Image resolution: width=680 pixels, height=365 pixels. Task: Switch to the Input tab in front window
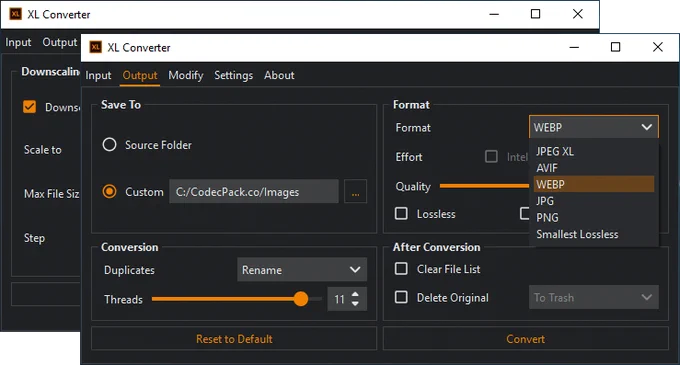98,75
